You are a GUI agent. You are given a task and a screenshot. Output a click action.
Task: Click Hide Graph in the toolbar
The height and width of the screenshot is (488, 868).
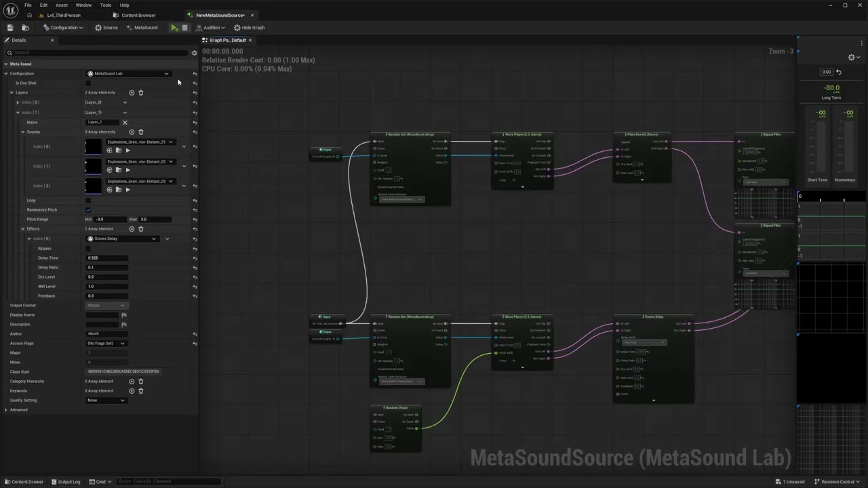250,28
